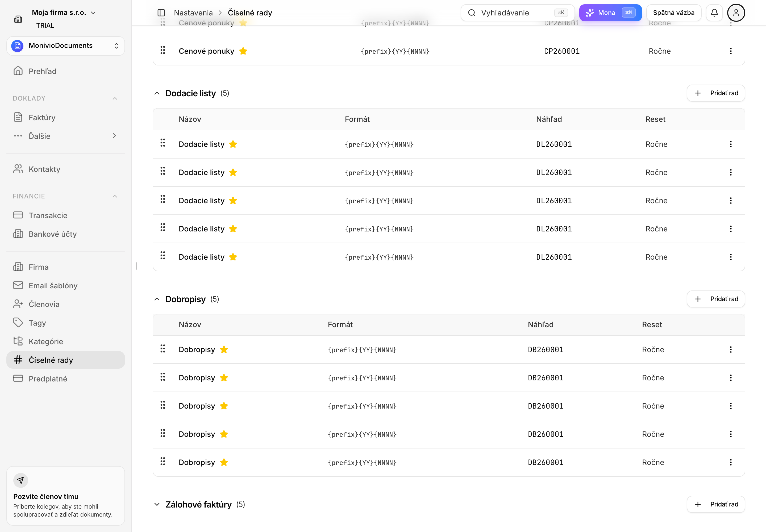
Task: Open Prehľad home page
Action: click(x=66, y=71)
